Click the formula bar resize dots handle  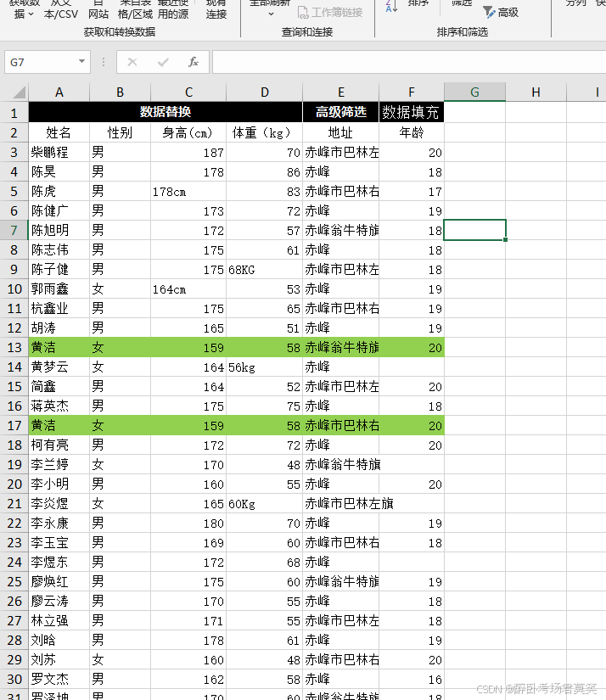coord(104,62)
